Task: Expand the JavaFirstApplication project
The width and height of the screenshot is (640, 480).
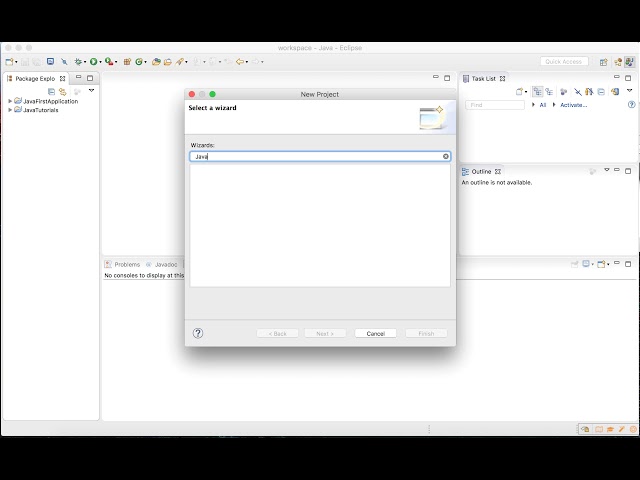Action: 10,101
